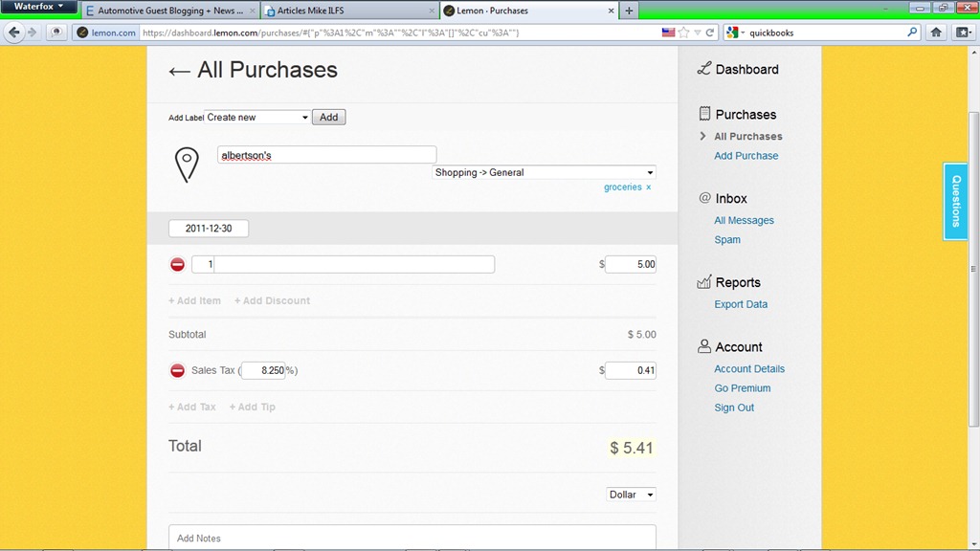Open the Dollar currency dropdown
This screenshot has width=980, height=551.
tap(631, 495)
